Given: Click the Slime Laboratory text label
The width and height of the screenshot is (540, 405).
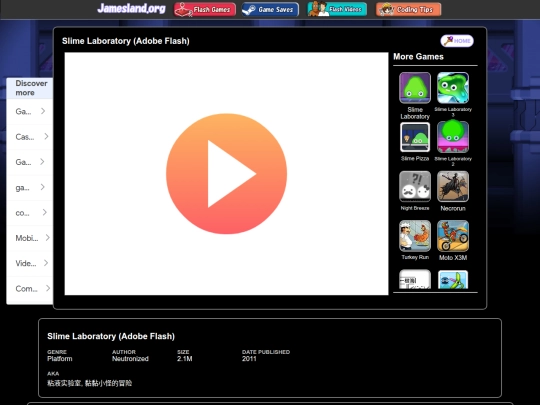Looking at the screenshot, I should tap(415, 113).
